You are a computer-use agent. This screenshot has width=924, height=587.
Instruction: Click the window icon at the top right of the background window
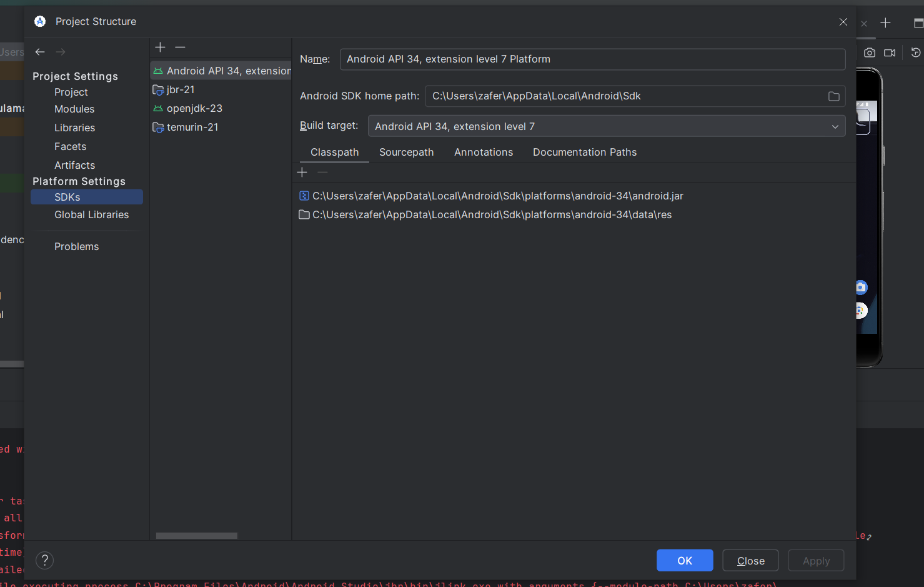pos(918,23)
